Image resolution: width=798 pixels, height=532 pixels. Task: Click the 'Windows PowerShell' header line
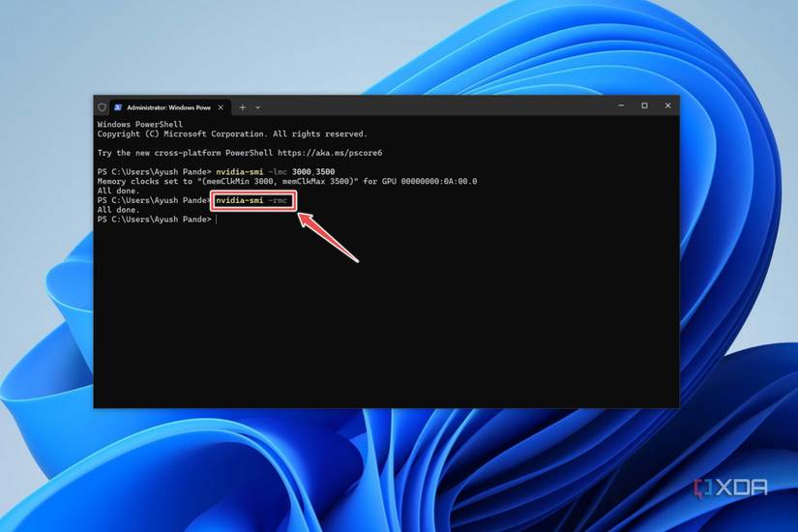coord(140,124)
